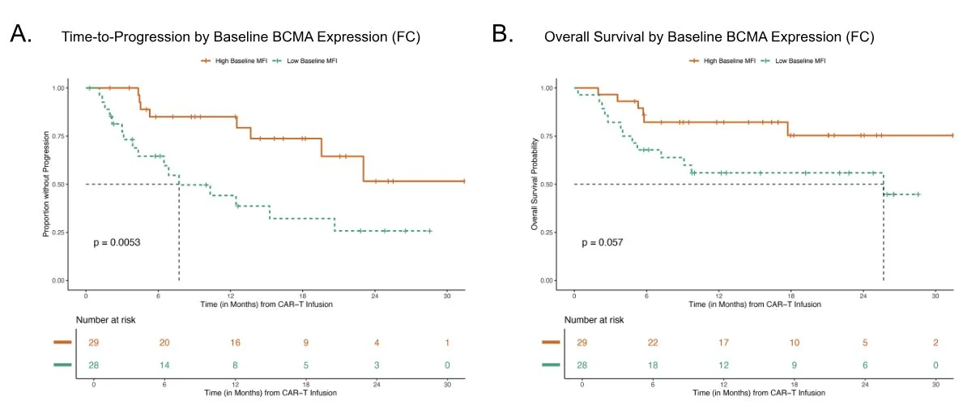Screen dimensions: 980x418
Task: Click the at-risk value 22 in panel B's orange row
Action: [x=654, y=342]
